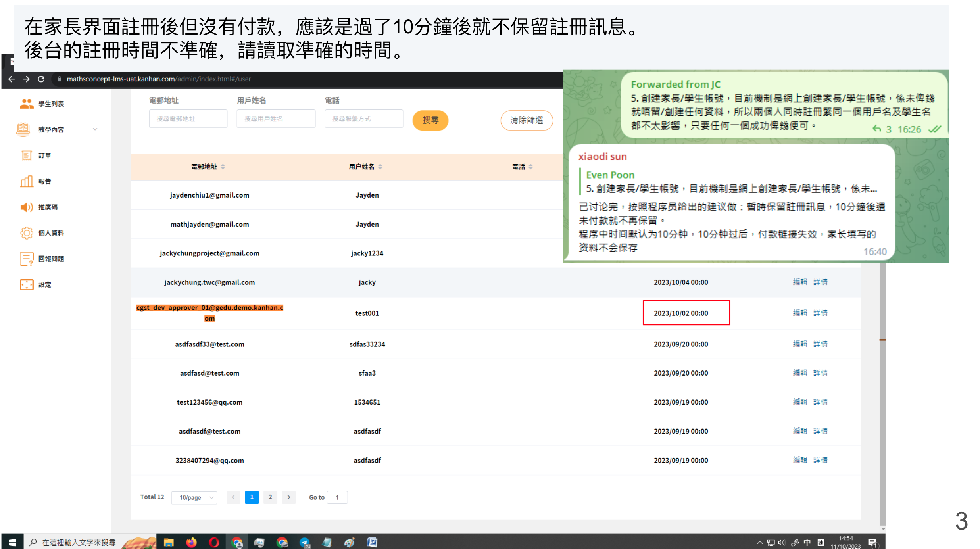Click the 訂單 orders icon
This screenshot has height=549, width=980.
[x=26, y=155]
